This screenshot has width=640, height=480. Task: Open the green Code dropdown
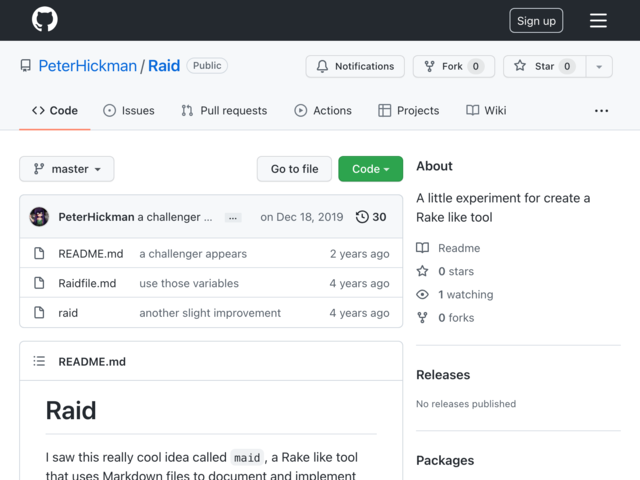coord(371,169)
